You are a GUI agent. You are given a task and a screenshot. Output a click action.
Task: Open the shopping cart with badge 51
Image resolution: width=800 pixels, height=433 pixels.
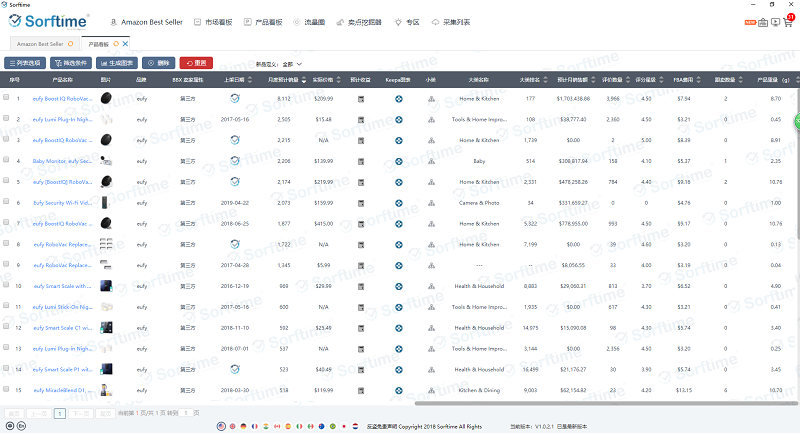coord(789,21)
